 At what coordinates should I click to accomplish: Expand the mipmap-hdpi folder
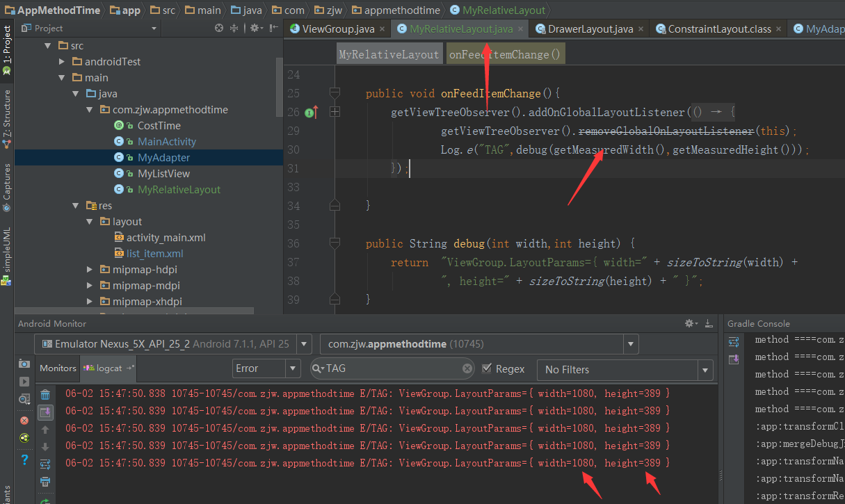coord(90,270)
